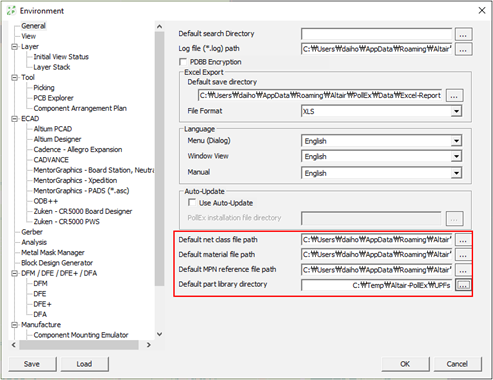Viewport: 493px width, 380px height.
Task: Select View in the settings tree
Action: (x=29, y=36)
